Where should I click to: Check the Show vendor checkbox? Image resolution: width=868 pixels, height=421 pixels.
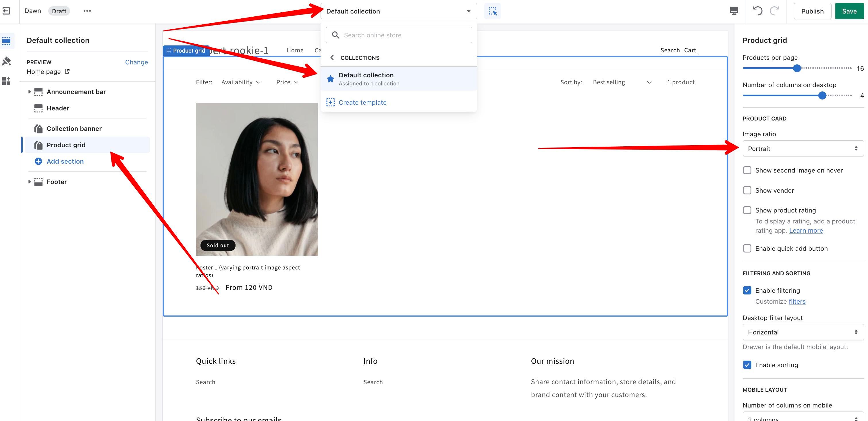click(x=747, y=190)
